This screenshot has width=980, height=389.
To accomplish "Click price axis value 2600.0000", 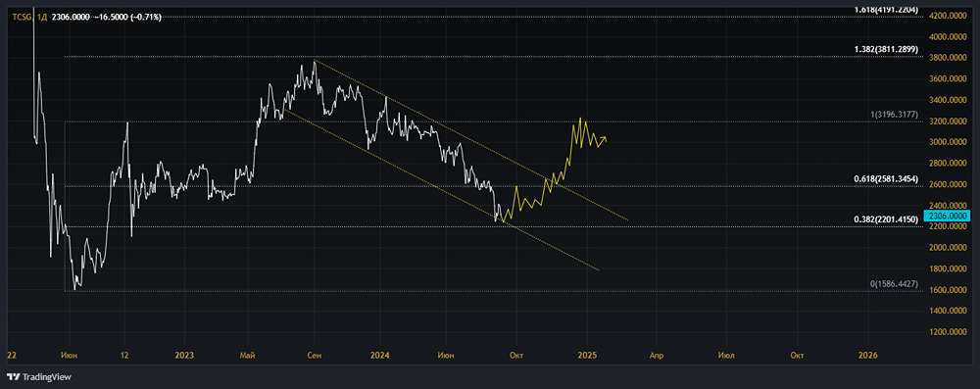I will pos(948,184).
